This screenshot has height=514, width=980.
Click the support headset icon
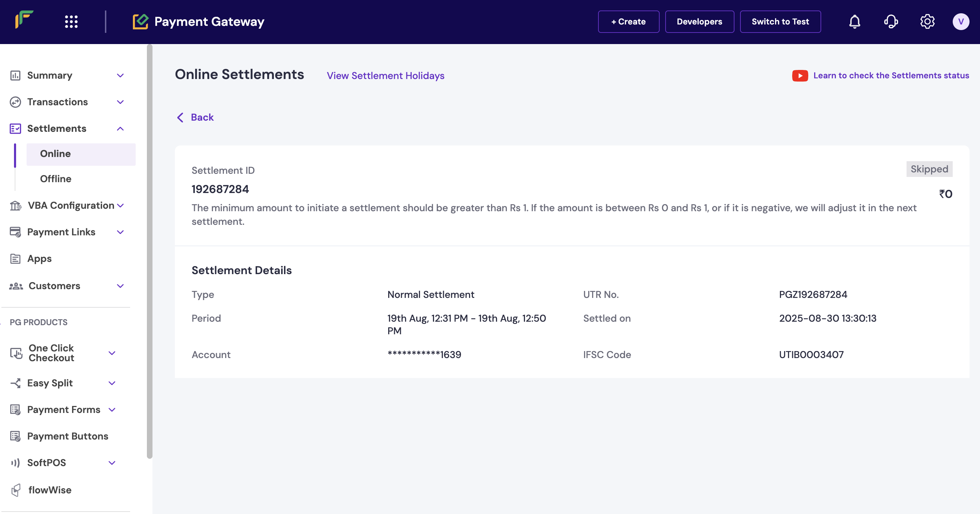point(890,22)
